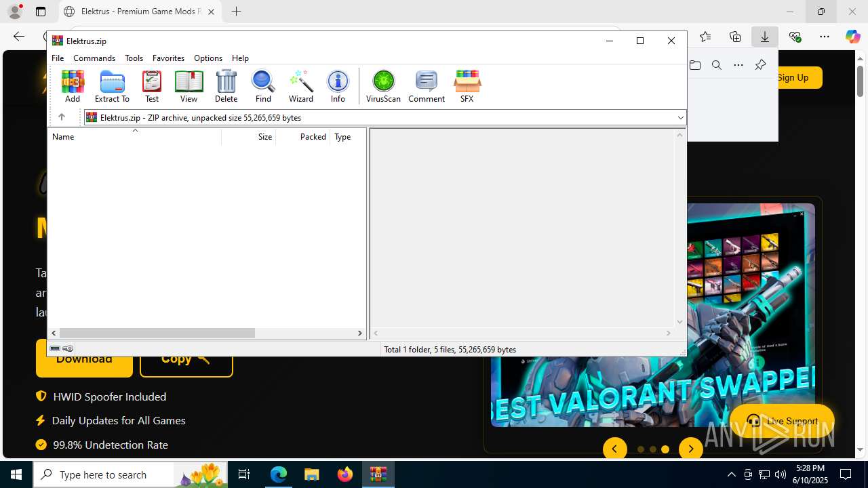Open the Comment tool
This screenshot has height=488, width=868.
coord(427,86)
